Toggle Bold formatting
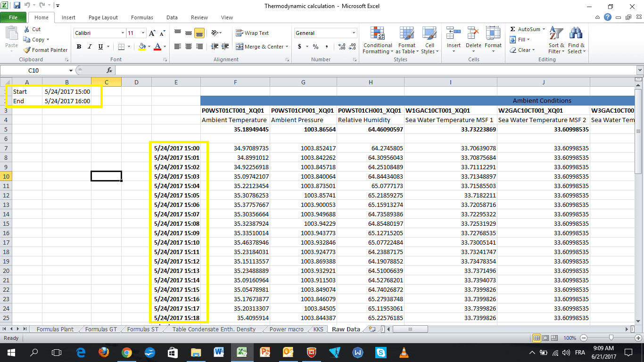The width and height of the screenshot is (644, 362). pos(79,47)
